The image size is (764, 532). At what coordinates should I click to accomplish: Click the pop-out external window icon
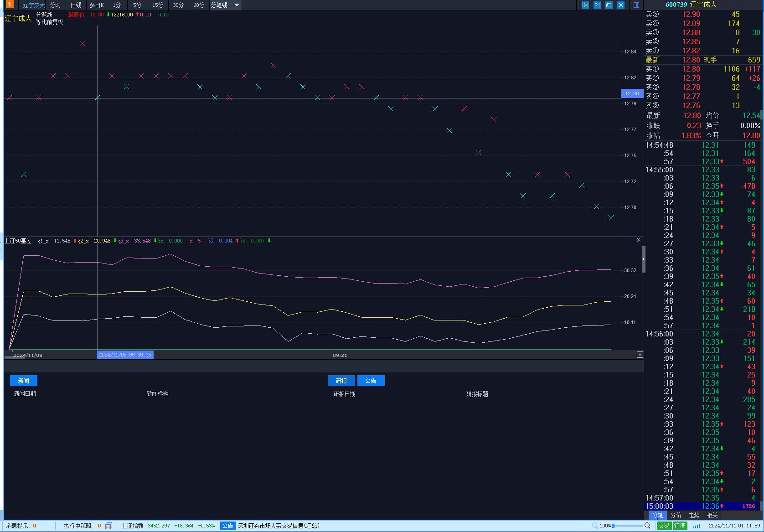(x=597, y=5)
